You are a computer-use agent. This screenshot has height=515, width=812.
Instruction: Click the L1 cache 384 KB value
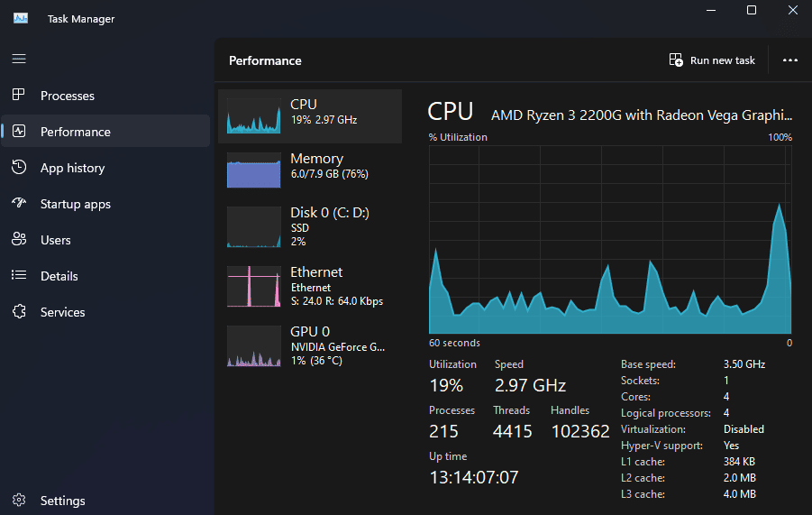739,462
